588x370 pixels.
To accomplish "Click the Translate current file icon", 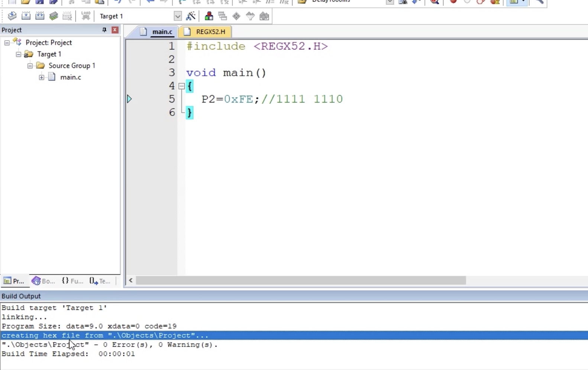I will pos(12,16).
